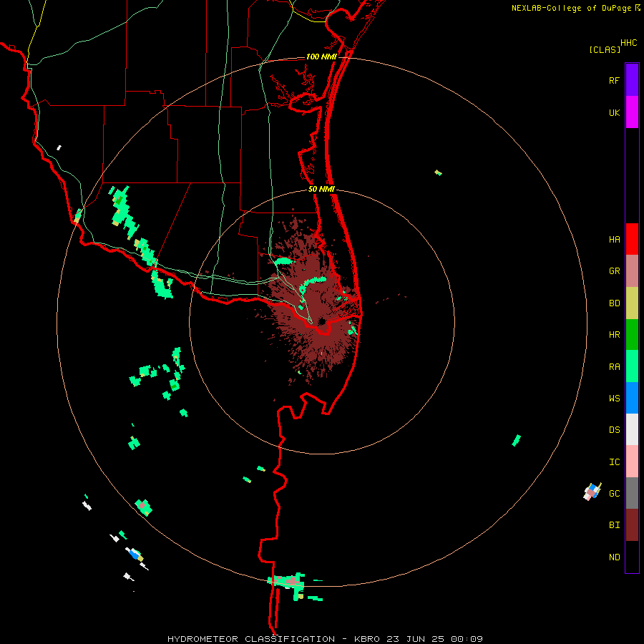
Task: Click the 50 NMI range ring label
Action: click(x=321, y=189)
